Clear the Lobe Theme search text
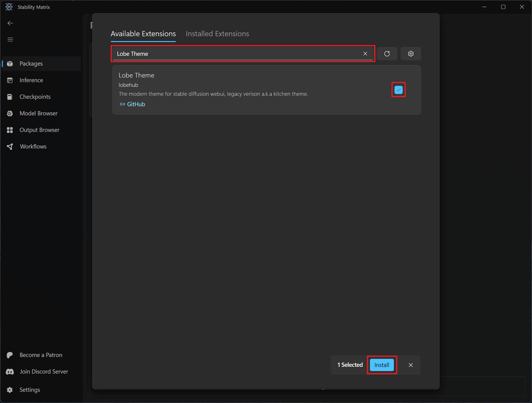The width and height of the screenshot is (532, 403). click(365, 54)
